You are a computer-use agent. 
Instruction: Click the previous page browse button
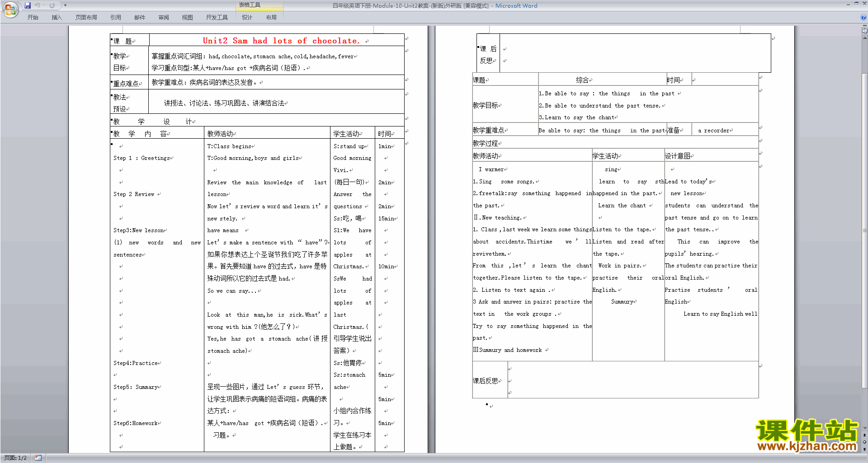(x=864, y=435)
